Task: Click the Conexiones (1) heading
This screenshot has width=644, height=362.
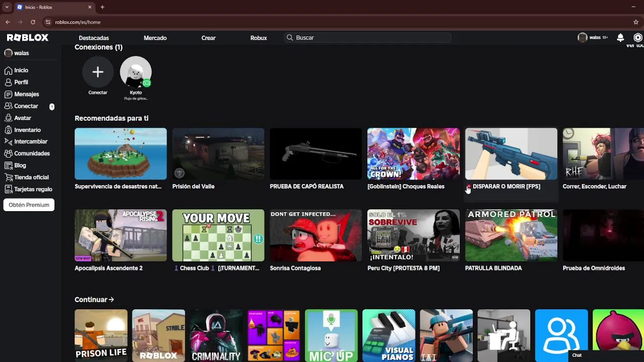Action: [x=99, y=47]
